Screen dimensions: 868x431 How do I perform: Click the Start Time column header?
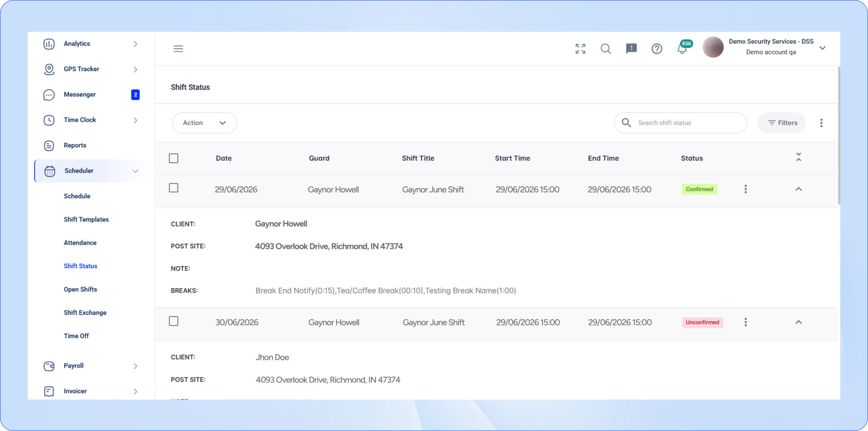tap(512, 158)
